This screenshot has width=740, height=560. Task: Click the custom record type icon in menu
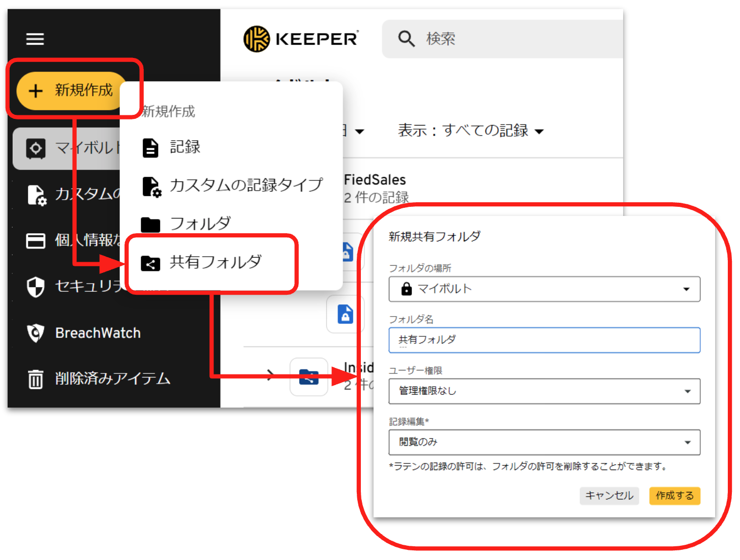coord(151,186)
